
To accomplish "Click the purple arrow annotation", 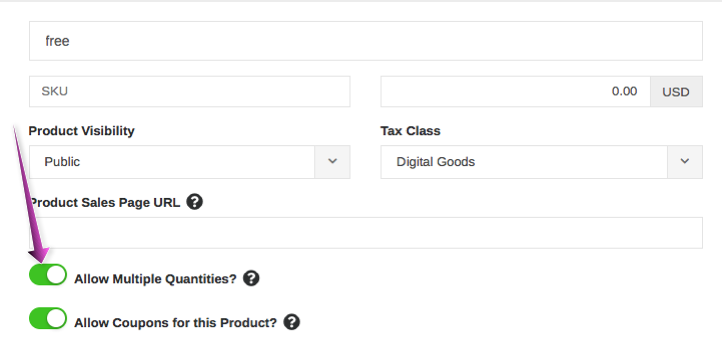I will [31, 196].
